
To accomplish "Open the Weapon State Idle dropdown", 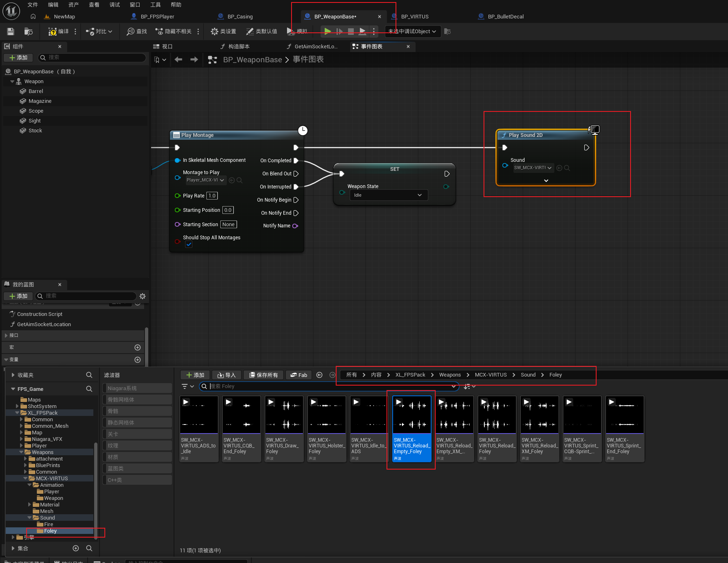I will coord(388,195).
